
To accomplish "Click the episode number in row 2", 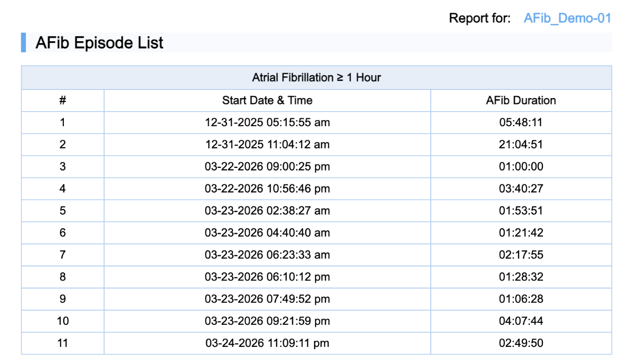I will [62, 145].
